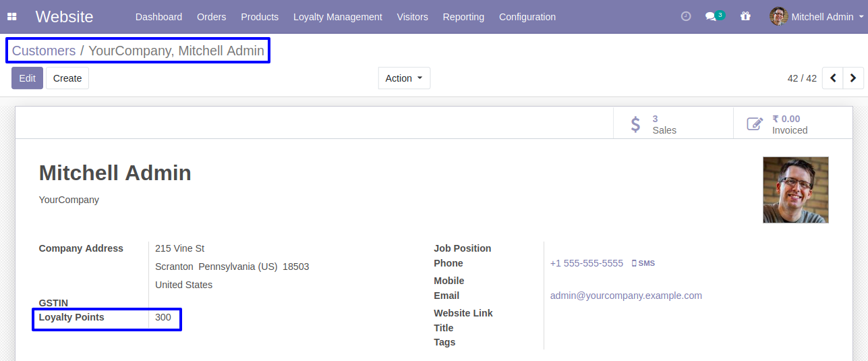Expand the Action dropdown
The image size is (868, 361).
(x=404, y=78)
